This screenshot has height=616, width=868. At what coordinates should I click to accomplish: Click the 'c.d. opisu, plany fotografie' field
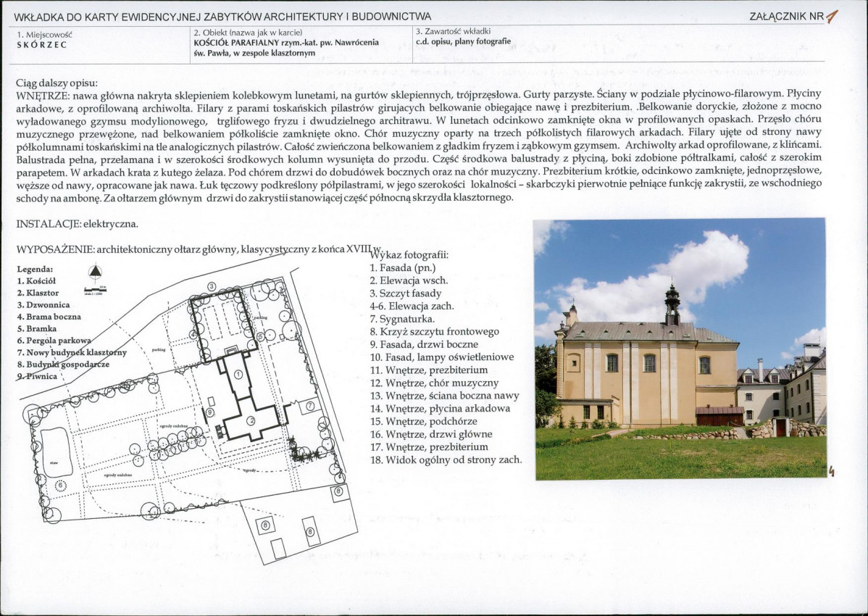463,41
